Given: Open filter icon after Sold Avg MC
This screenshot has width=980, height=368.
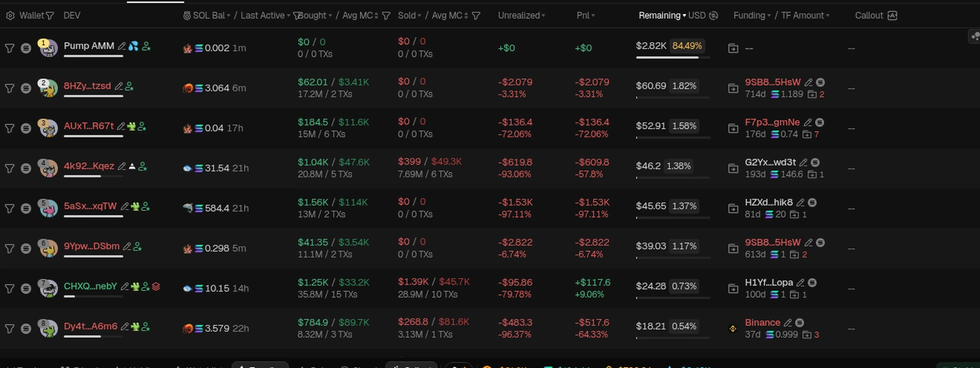Looking at the screenshot, I should click(x=476, y=15).
